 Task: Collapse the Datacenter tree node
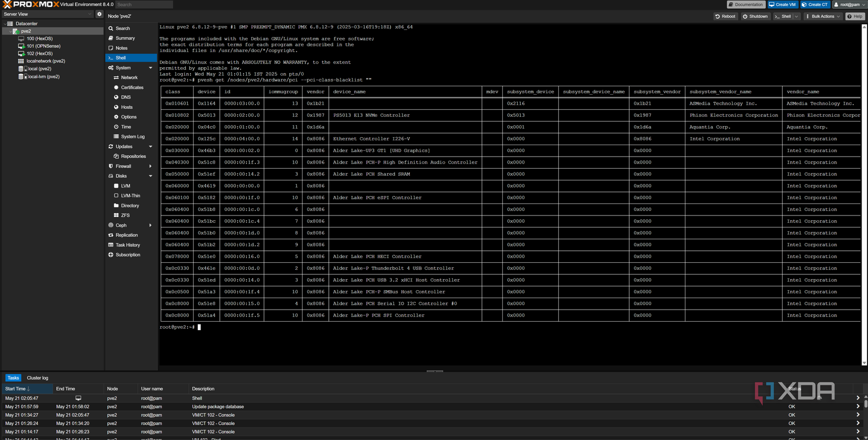point(5,24)
